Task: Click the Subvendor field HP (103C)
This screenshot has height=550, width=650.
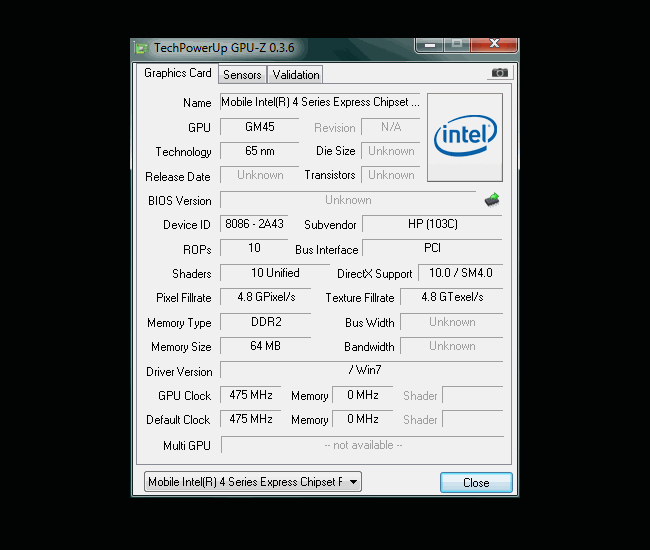Action: [x=432, y=224]
